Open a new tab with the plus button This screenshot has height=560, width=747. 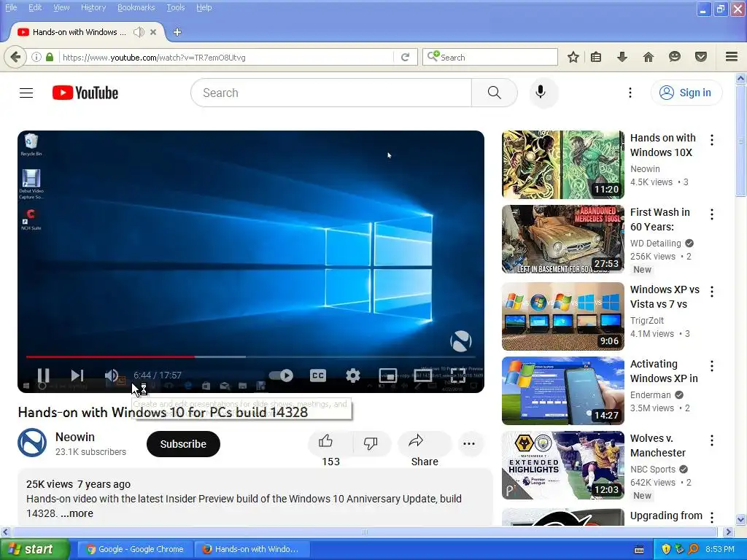coord(177,32)
